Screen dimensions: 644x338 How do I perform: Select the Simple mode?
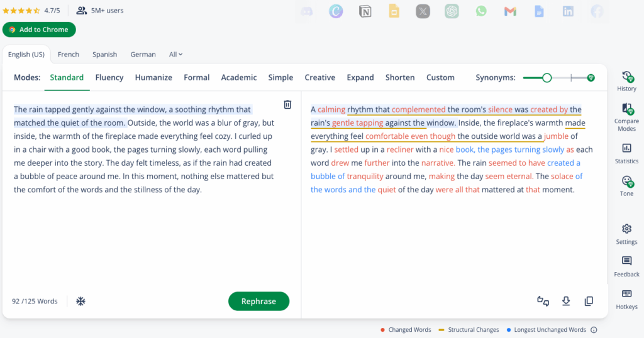(x=280, y=77)
